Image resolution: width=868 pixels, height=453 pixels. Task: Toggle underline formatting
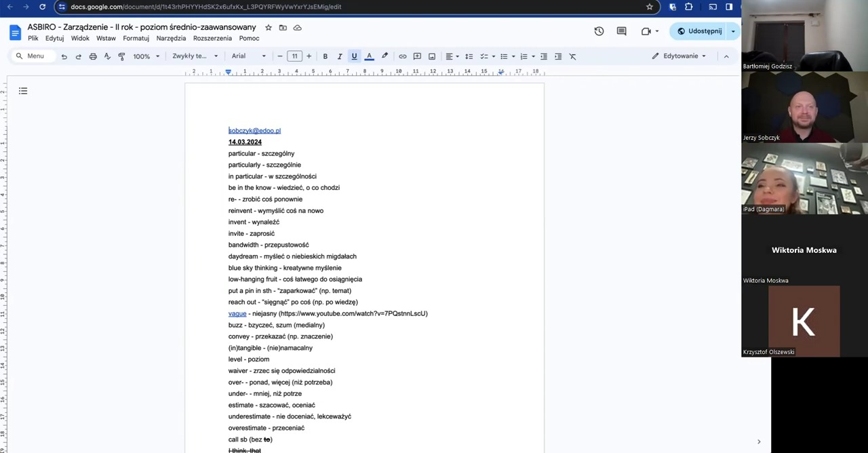354,56
